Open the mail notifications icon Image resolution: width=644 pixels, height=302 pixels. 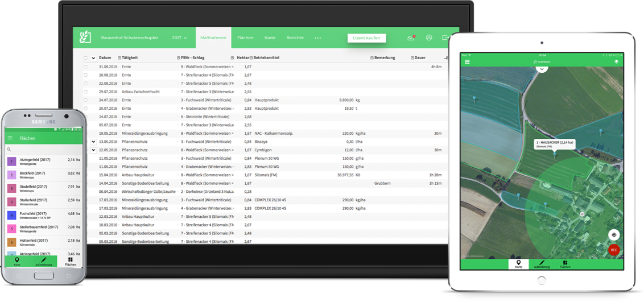(x=411, y=38)
